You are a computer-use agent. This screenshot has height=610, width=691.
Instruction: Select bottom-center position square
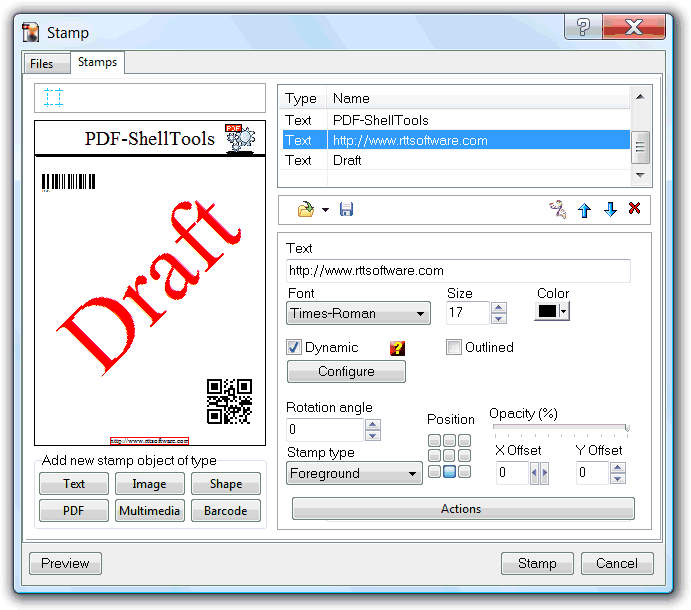pos(450,472)
